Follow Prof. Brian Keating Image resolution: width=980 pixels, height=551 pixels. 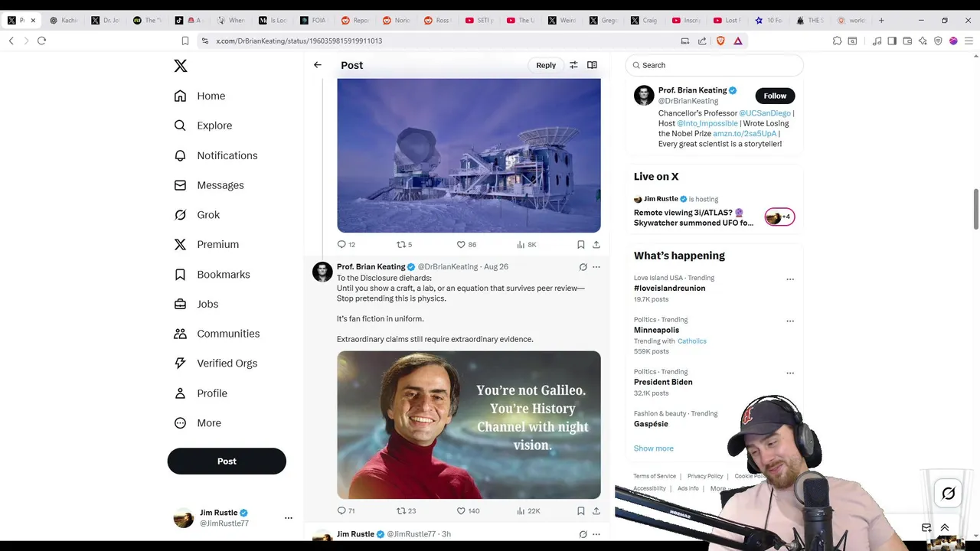pyautogui.click(x=775, y=96)
